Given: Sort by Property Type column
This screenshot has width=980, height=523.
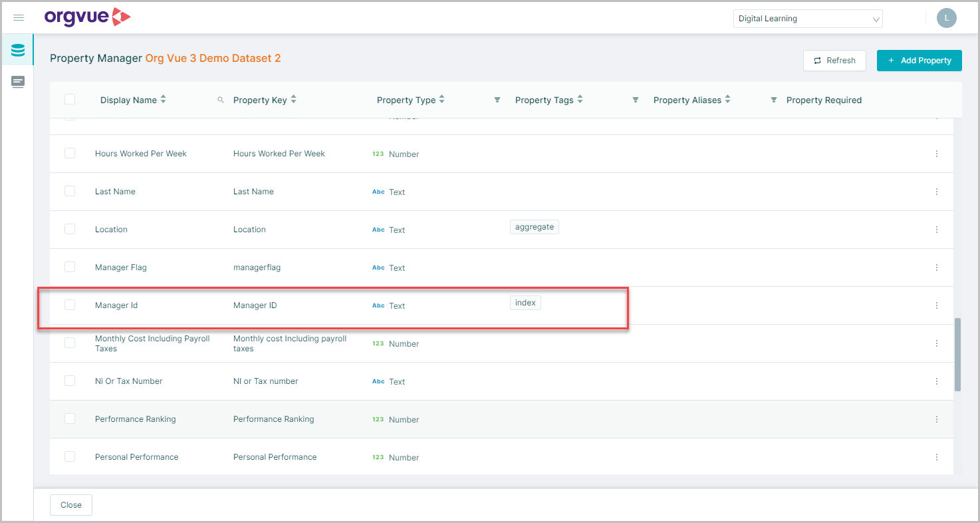Looking at the screenshot, I should tap(442, 100).
